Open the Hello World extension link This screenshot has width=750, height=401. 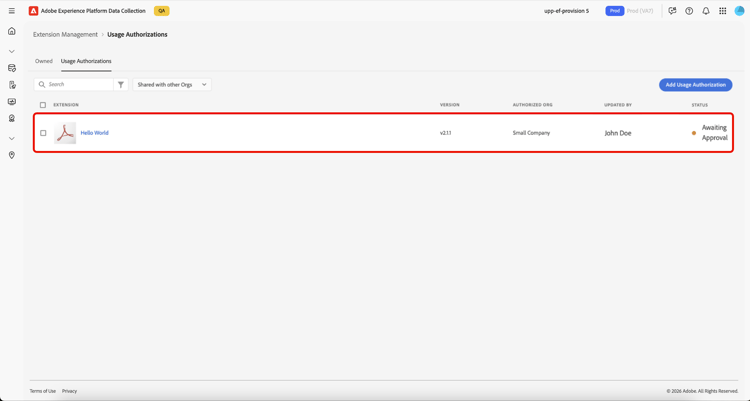click(94, 133)
